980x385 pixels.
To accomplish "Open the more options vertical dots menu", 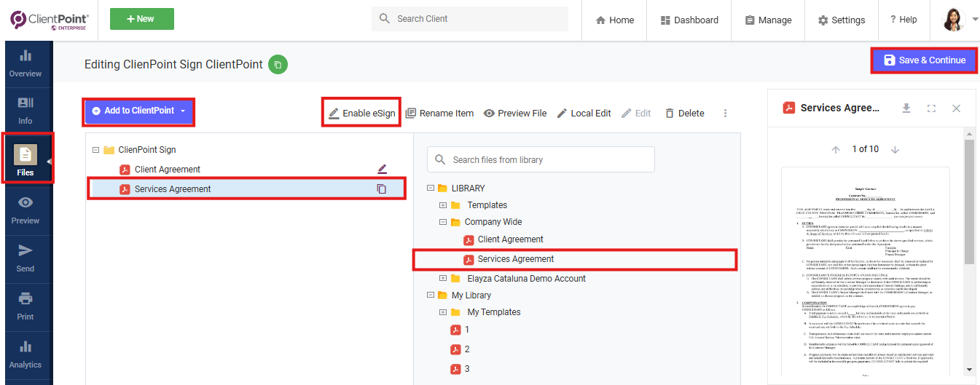I will [725, 113].
